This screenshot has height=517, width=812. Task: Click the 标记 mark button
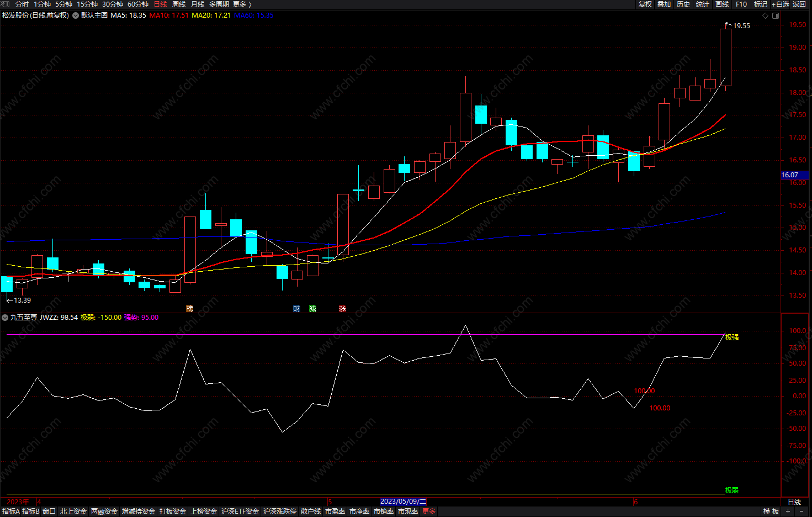761,4
